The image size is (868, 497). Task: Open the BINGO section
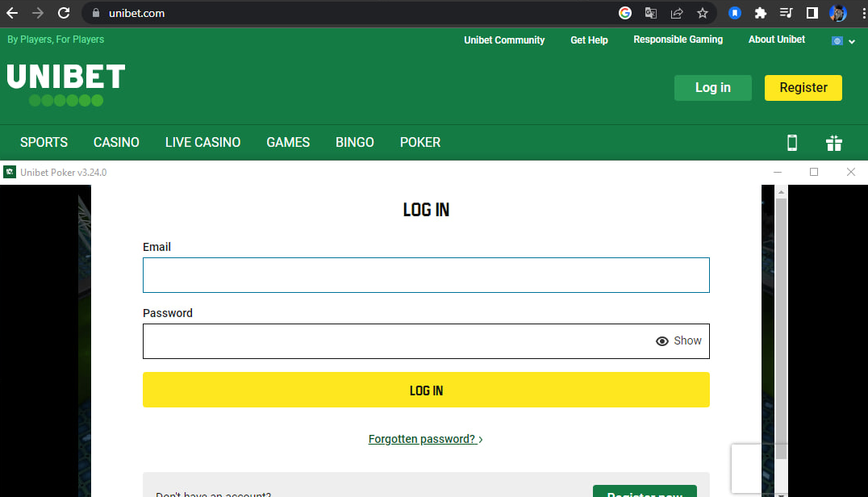click(x=355, y=142)
